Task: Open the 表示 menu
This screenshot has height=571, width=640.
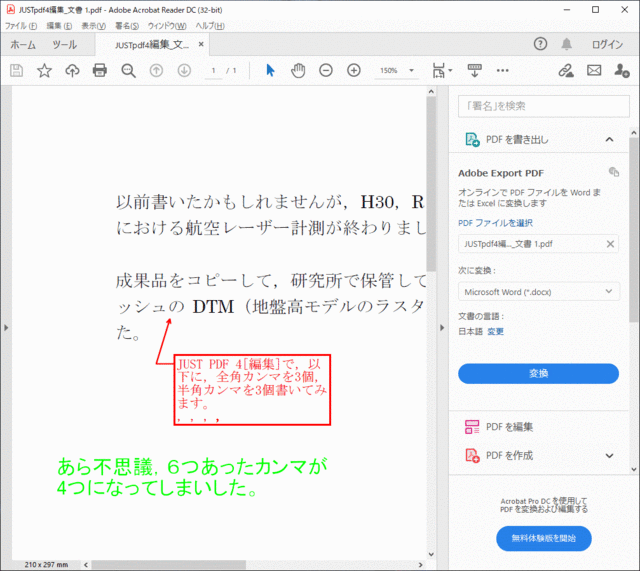Action: [x=93, y=26]
